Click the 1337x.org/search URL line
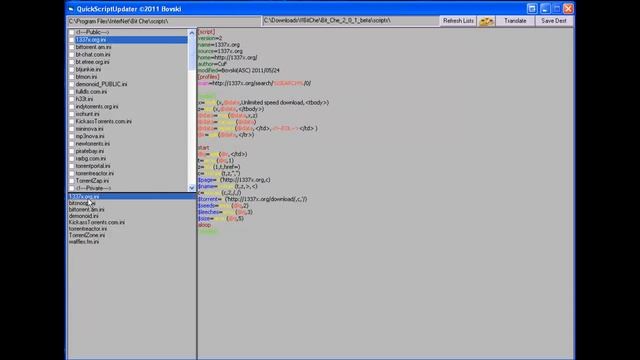The width and height of the screenshot is (640, 360). tap(254, 83)
